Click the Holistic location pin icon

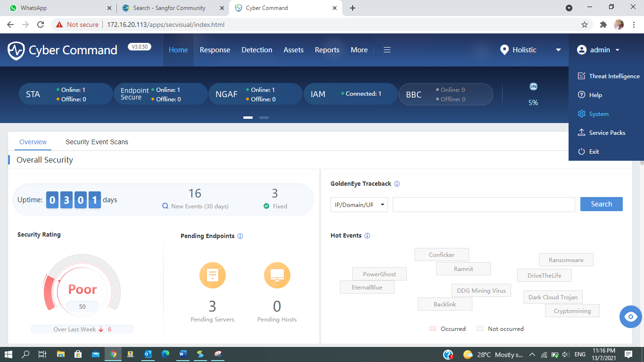(504, 50)
